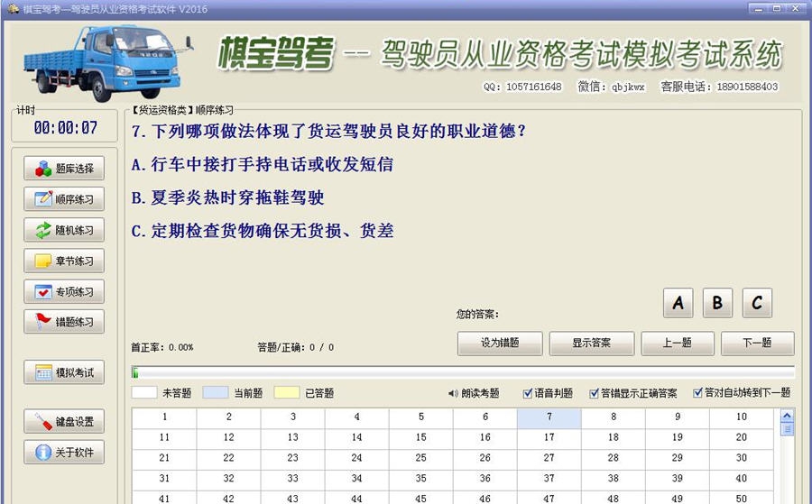Click the scrollbar thumb of question grid
This screenshot has height=504, width=812.
(x=787, y=429)
